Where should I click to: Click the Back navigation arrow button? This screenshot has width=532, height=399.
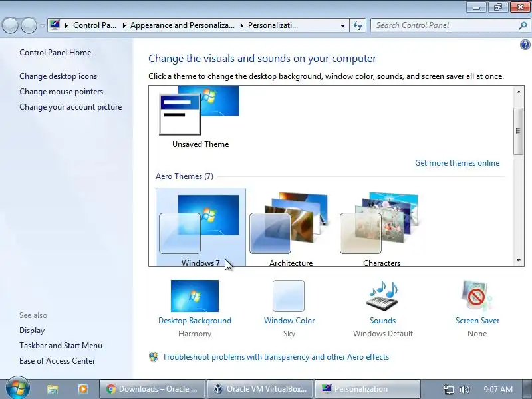10,25
